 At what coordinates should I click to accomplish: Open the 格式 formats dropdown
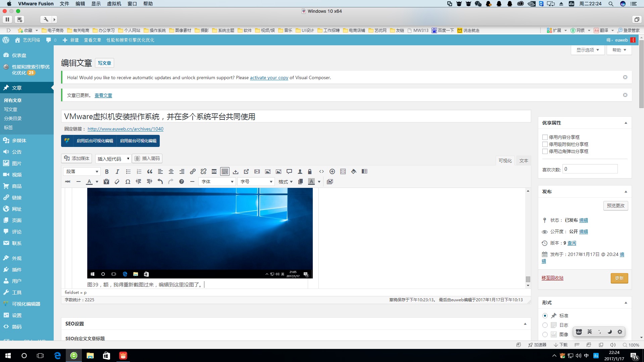[x=285, y=182]
